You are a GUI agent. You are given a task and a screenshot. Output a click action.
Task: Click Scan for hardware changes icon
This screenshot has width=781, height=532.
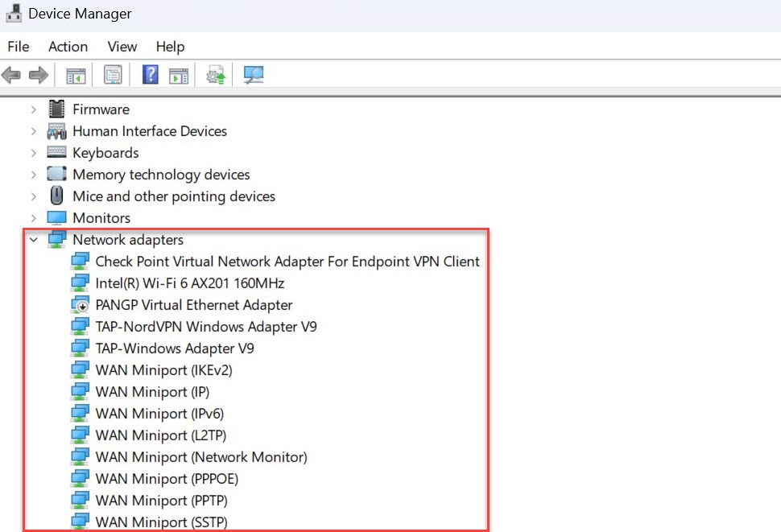tap(253, 75)
